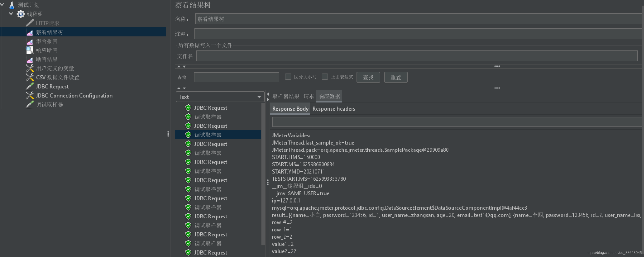Image resolution: width=644 pixels, height=257 pixels.
Task: Click the 聚合报告 listener icon
Action: 30,41
